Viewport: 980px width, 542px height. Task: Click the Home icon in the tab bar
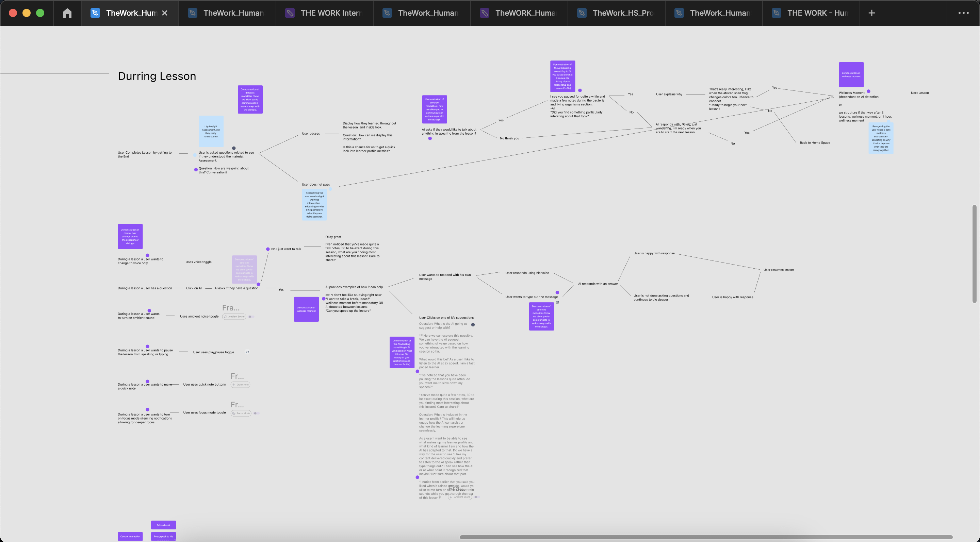pos(67,13)
